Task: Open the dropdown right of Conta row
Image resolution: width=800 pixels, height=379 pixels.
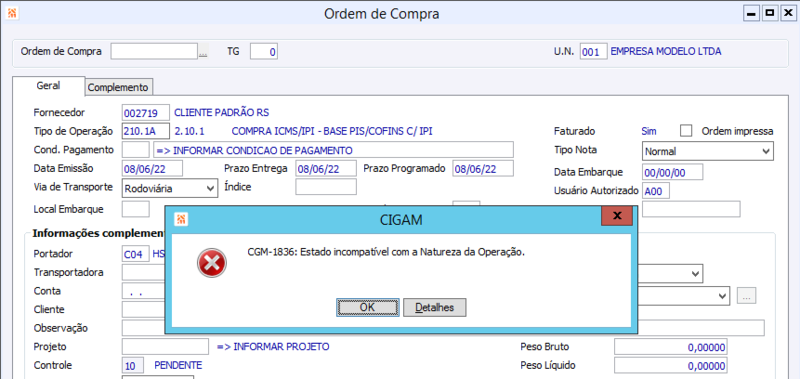Action: [x=721, y=295]
